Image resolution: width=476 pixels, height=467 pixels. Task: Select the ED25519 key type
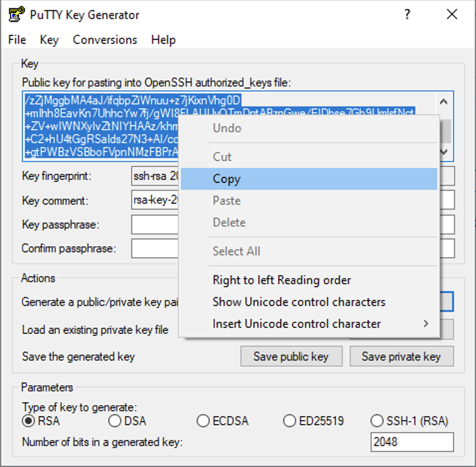click(x=290, y=421)
